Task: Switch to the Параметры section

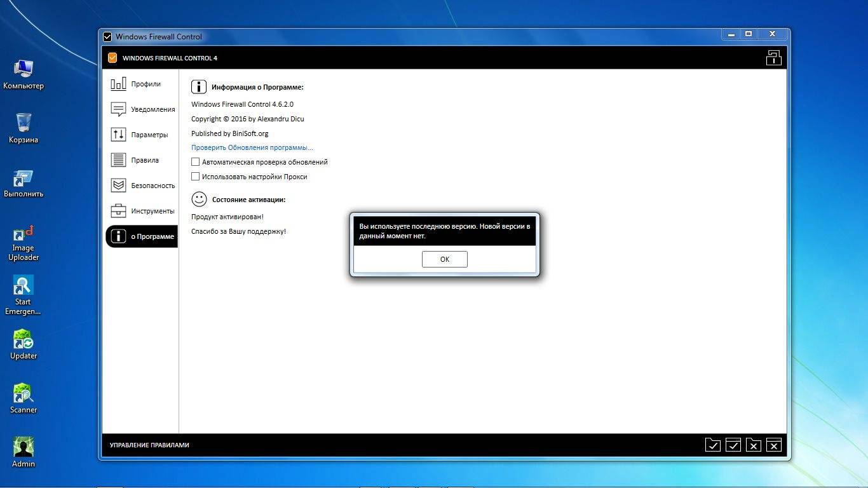Action: [141, 135]
